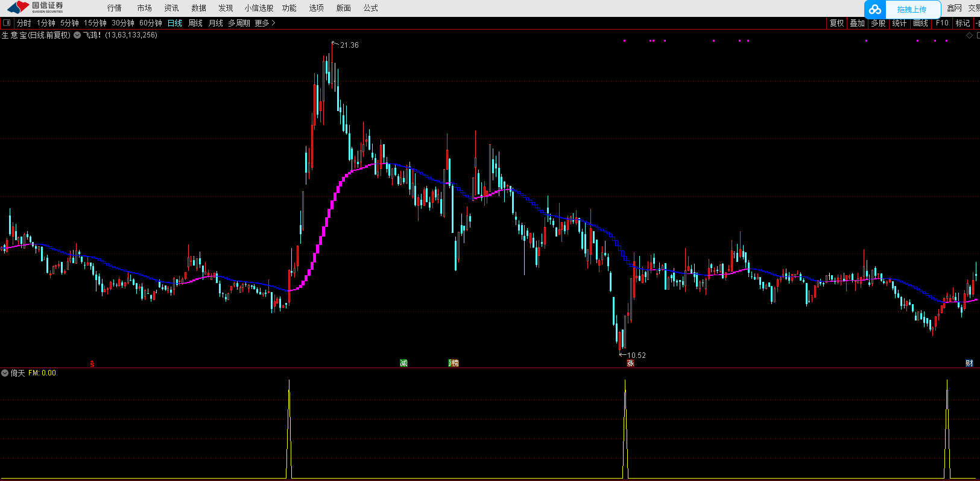Open the 多周期 multi-period view

click(x=239, y=23)
